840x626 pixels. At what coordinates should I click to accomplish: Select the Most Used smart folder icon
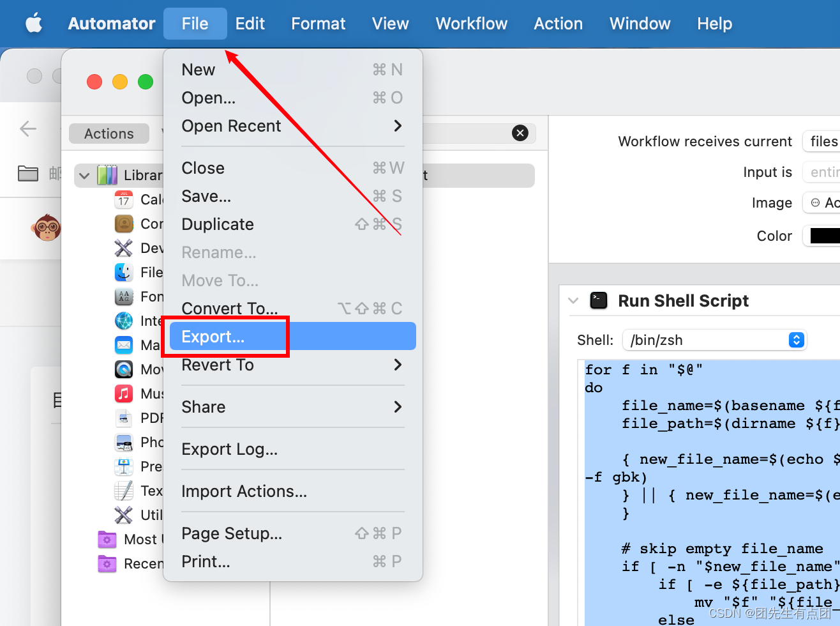107,539
